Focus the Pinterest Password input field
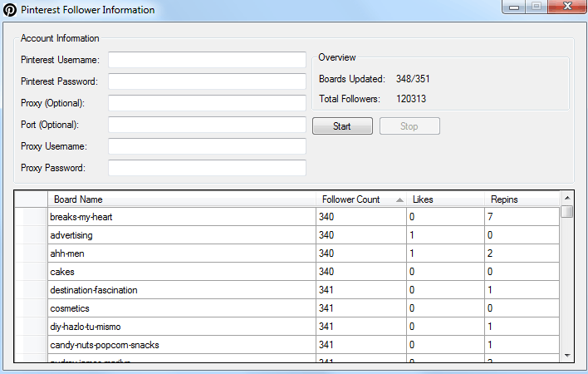588x374 pixels. coord(207,81)
